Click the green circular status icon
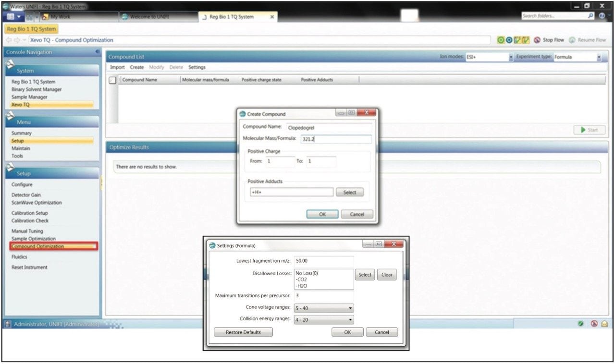The height and width of the screenshot is (364, 615). pyautogui.click(x=501, y=40)
